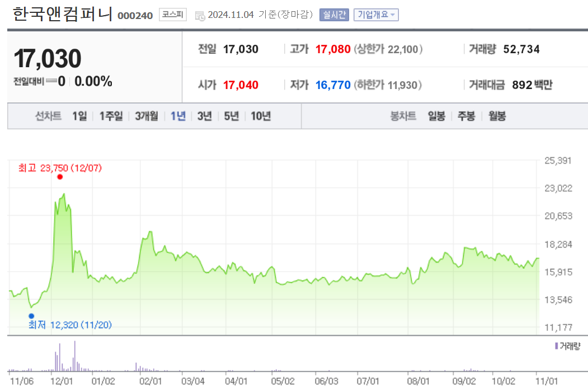Open the 기업개요 dropdown
The height and width of the screenshot is (392, 588).
pyautogui.click(x=376, y=15)
